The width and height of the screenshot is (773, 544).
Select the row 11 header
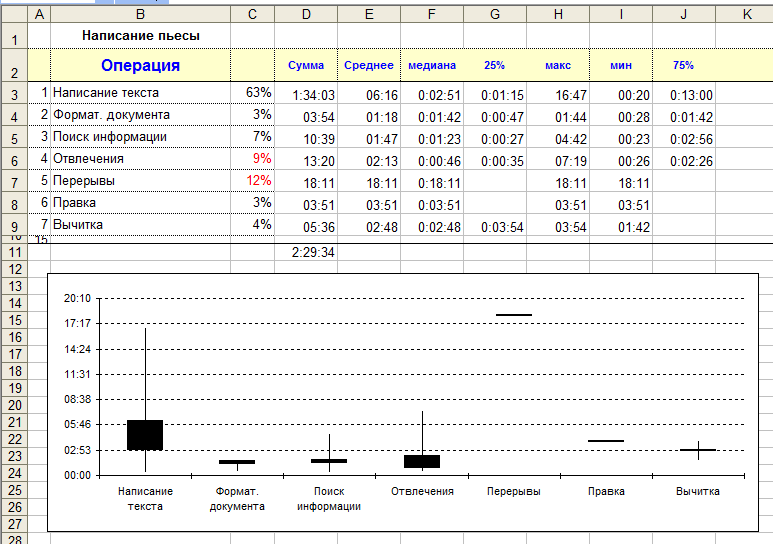(x=13, y=252)
